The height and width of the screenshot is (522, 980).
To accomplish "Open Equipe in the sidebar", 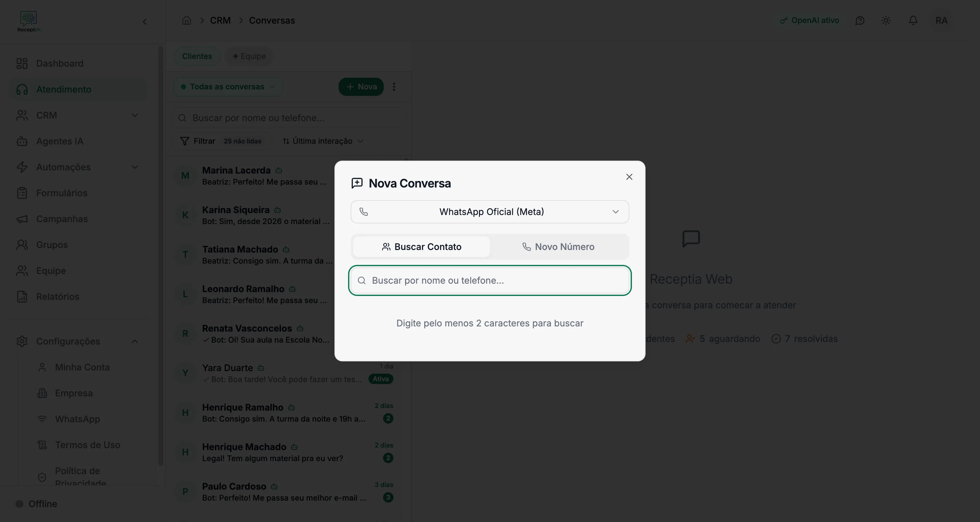I will (x=77, y=270).
